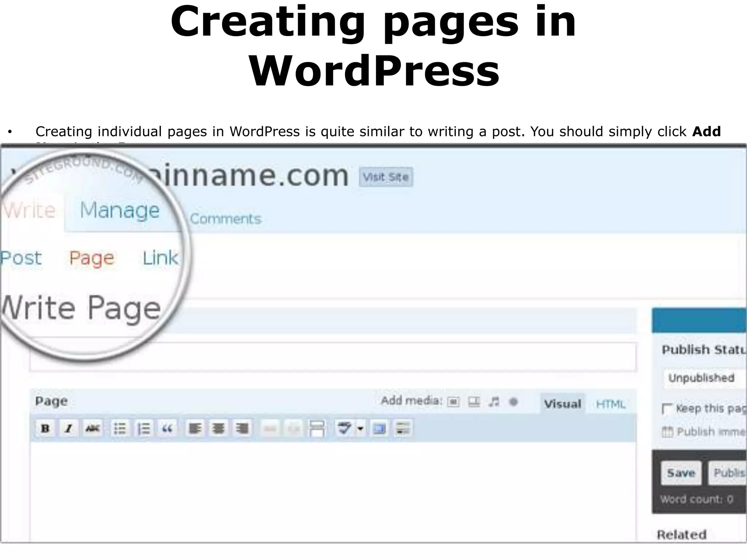This screenshot has width=747, height=560.
Task: Toggle italic formatting in the editor toolbar
Action: (x=69, y=428)
